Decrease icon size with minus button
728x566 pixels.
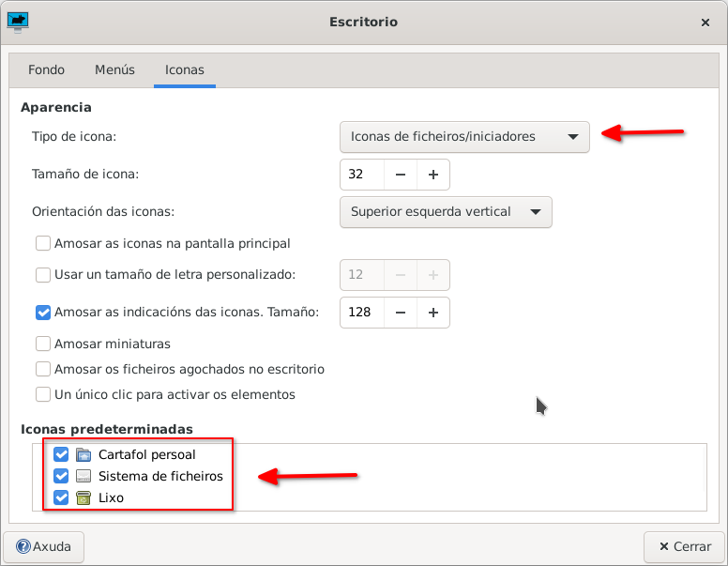tap(401, 175)
